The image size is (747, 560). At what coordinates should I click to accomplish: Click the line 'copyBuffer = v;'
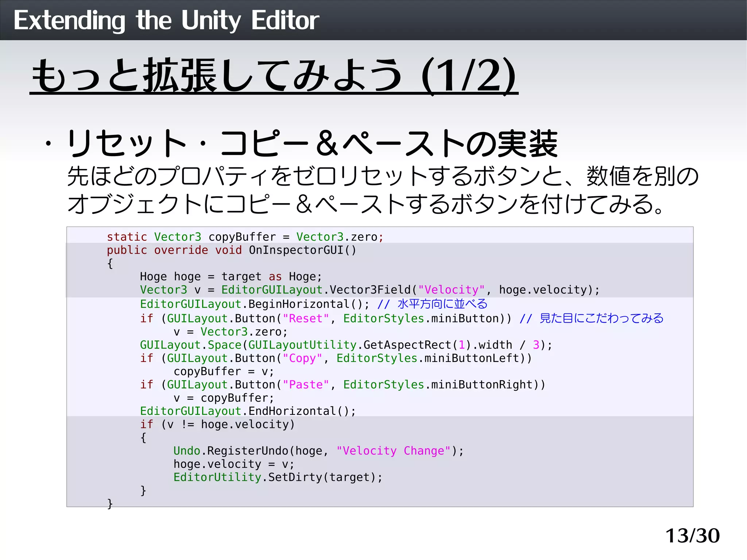pos(224,372)
